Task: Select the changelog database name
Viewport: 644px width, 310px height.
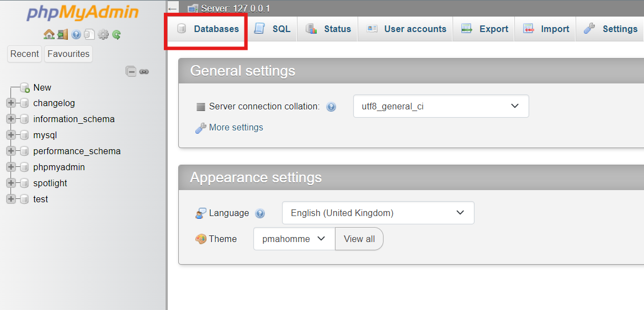Action: coord(54,103)
